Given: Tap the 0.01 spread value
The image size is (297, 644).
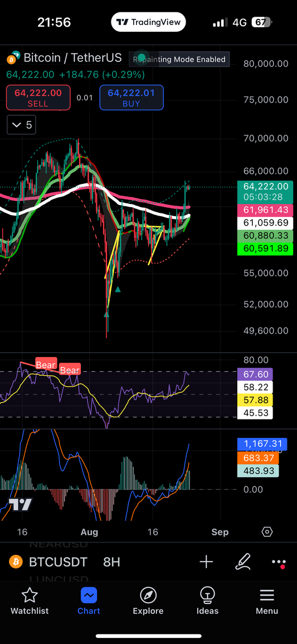Looking at the screenshot, I should pyautogui.click(x=85, y=97).
